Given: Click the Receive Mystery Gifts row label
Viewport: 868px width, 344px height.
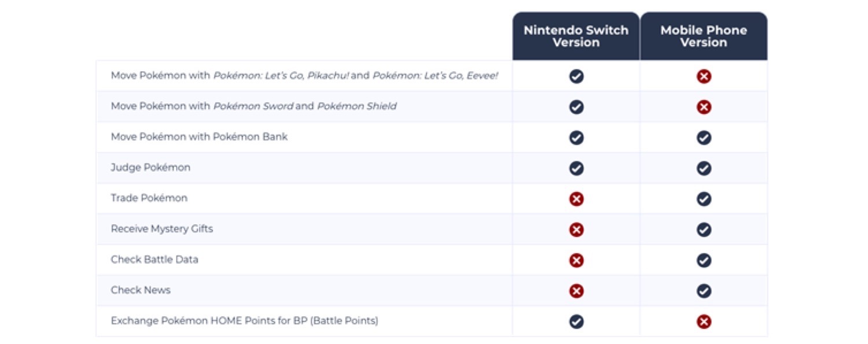Looking at the screenshot, I should [162, 229].
